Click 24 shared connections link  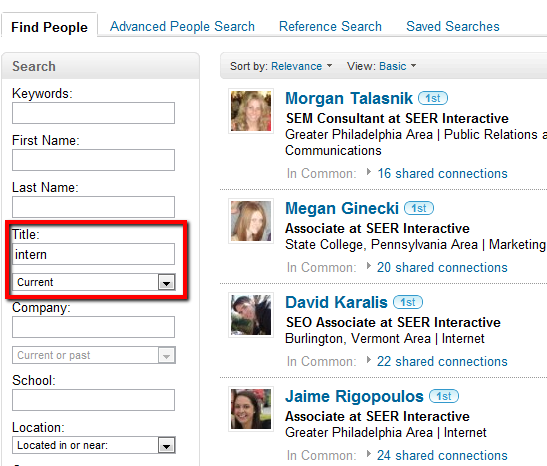click(442, 455)
